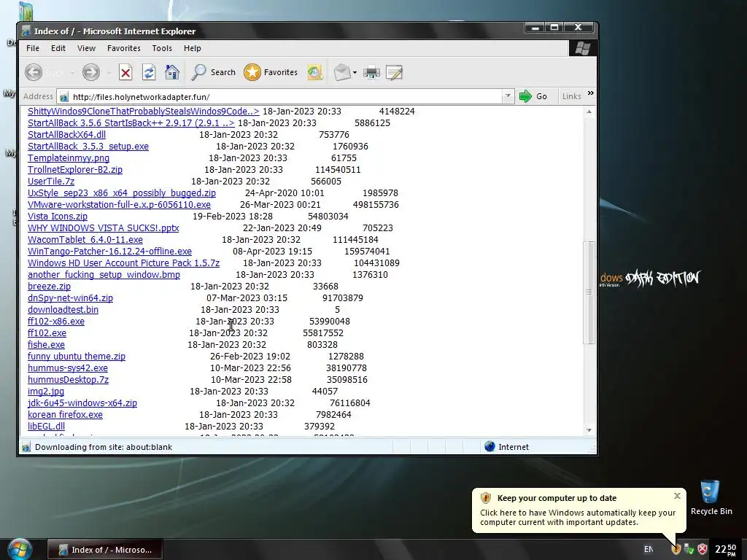This screenshot has height=560, width=747.
Task: Open the Tools menu
Action: [162, 48]
